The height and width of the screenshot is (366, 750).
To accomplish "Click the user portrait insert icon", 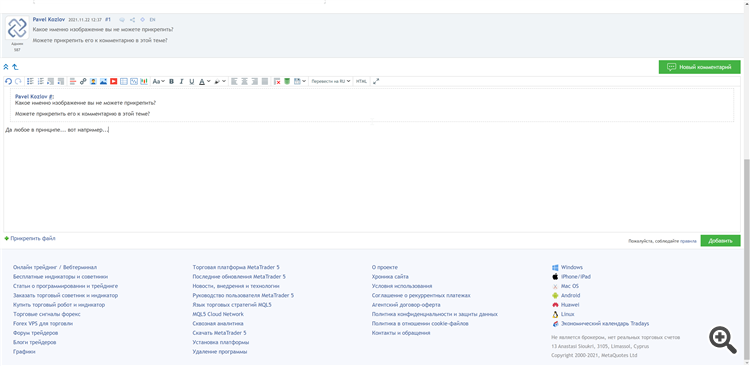I will pyautogui.click(x=93, y=81).
